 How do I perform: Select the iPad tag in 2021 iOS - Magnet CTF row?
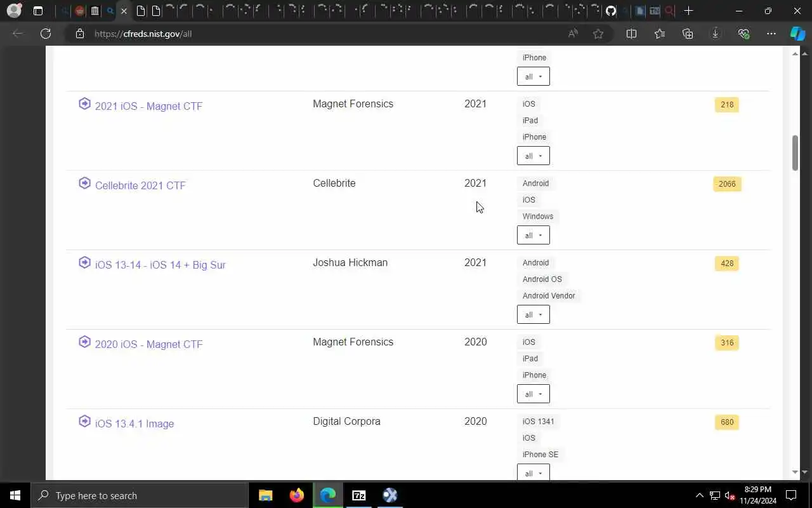coord(530,121)
